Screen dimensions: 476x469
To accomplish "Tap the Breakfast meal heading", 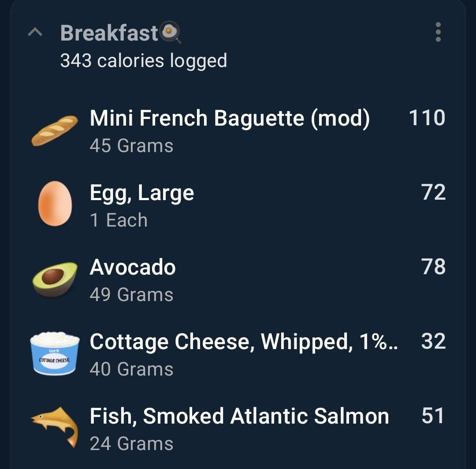I will pyautogui.click(x=109, y=33).
